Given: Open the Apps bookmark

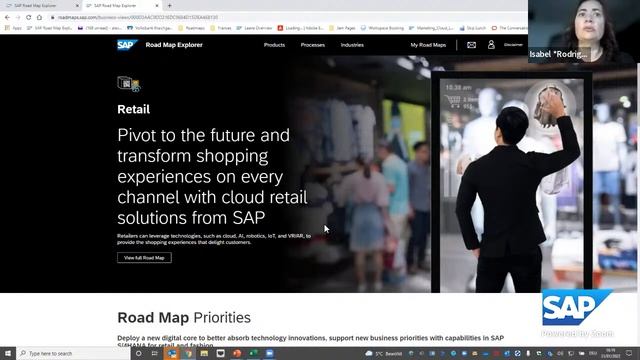Looking at the screenshot, I should (x=13, y=28).
